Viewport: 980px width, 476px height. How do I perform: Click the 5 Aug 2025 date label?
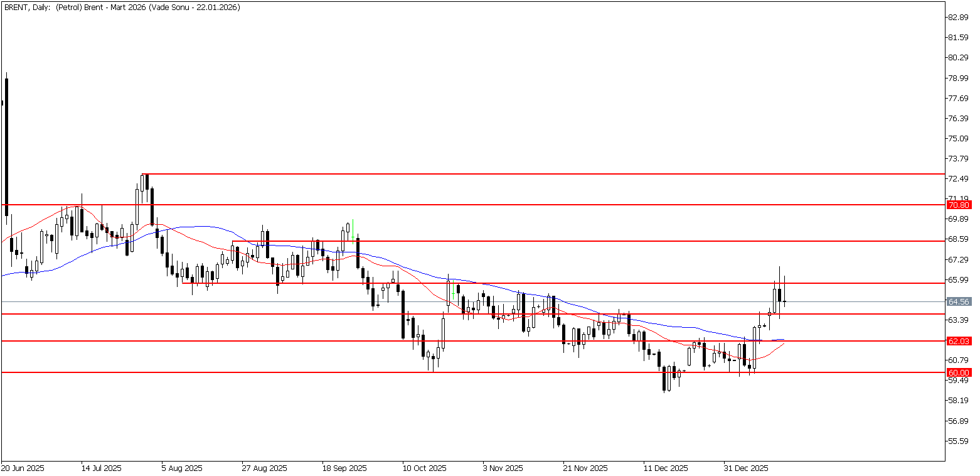click(x=182, y=468)
